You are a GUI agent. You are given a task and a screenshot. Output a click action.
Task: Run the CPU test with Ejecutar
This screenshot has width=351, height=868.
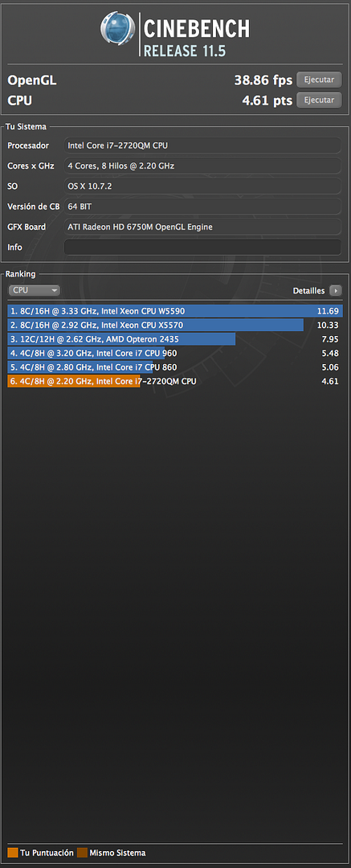pos(320,100)
